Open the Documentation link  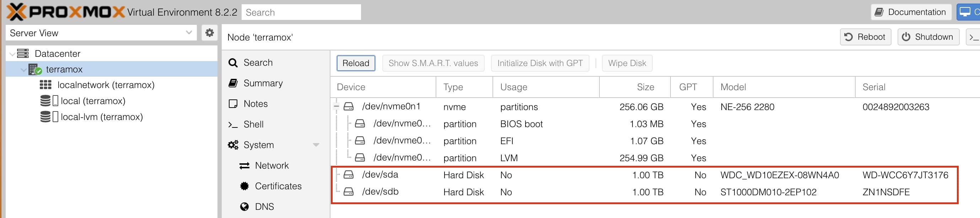pyautogui.click(x=911, y=12)
